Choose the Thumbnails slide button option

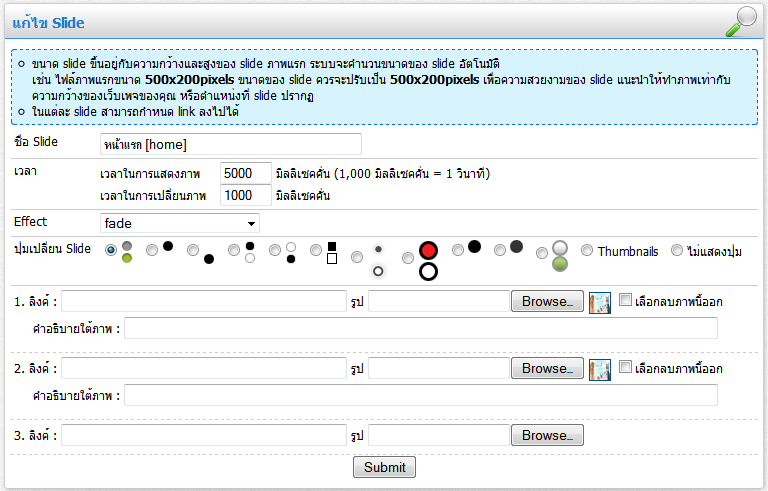[587, 251]
